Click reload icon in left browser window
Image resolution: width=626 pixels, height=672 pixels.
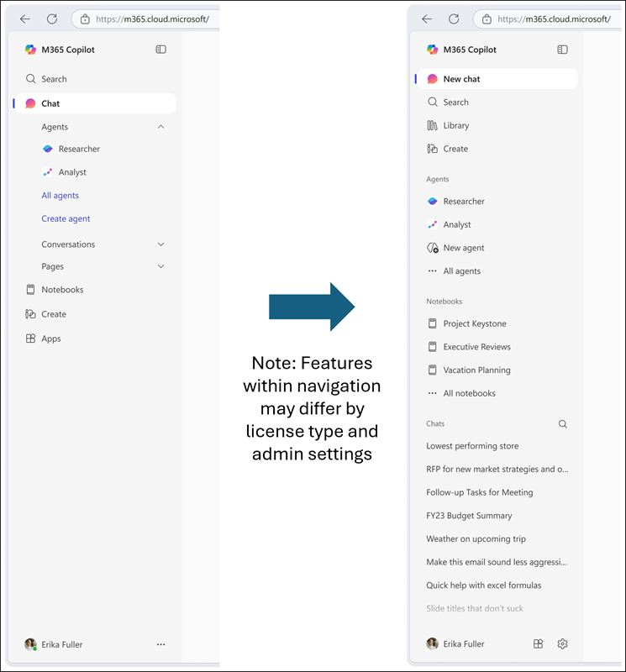pos(52,18)
